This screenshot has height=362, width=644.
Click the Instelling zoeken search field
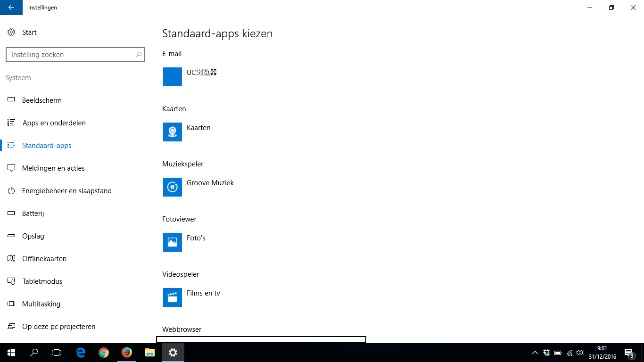point(75,55)
